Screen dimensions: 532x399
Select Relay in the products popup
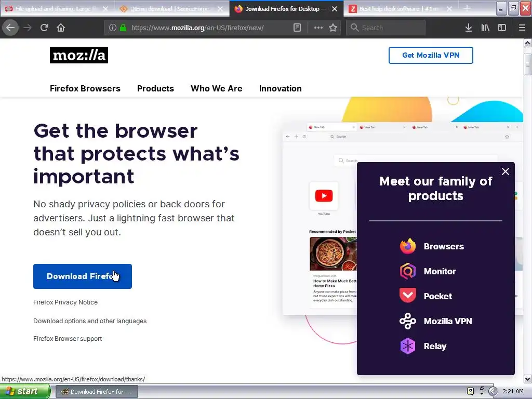coord(435,346)
